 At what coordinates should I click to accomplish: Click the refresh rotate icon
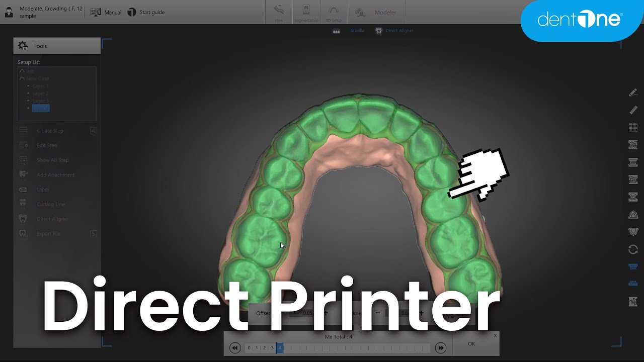click(633, 249)
